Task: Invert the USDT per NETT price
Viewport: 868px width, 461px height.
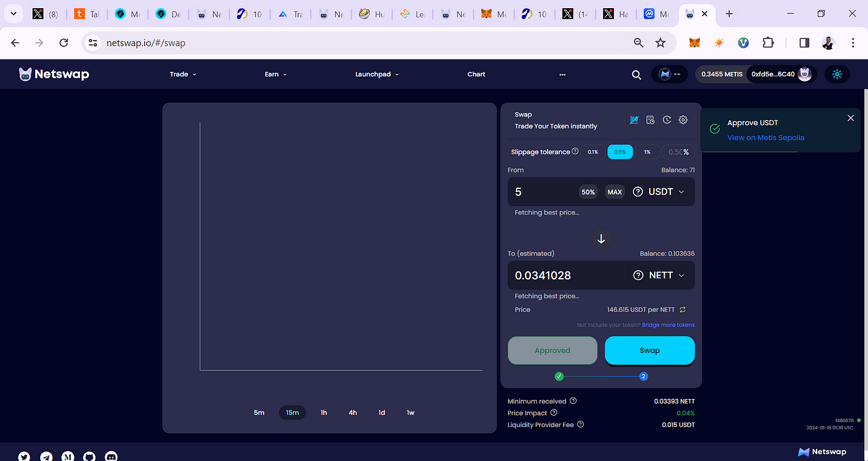Action: tap(683, 309)
